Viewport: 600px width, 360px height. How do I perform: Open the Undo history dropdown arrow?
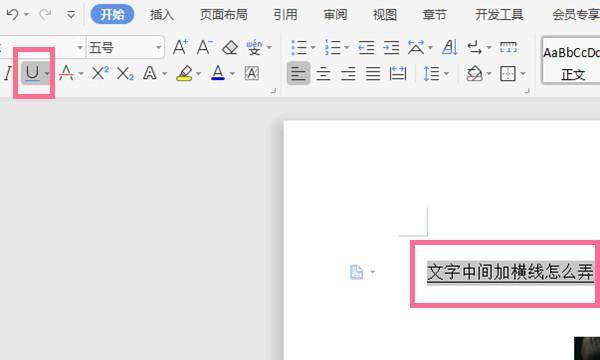coord(26,15)
